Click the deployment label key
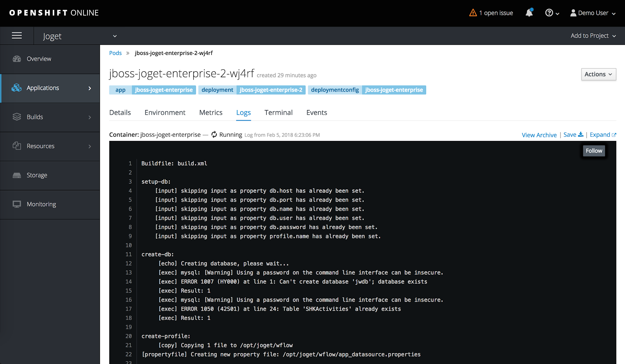The width and height of the screenshot is (625, 364). (x=217, y=90)
